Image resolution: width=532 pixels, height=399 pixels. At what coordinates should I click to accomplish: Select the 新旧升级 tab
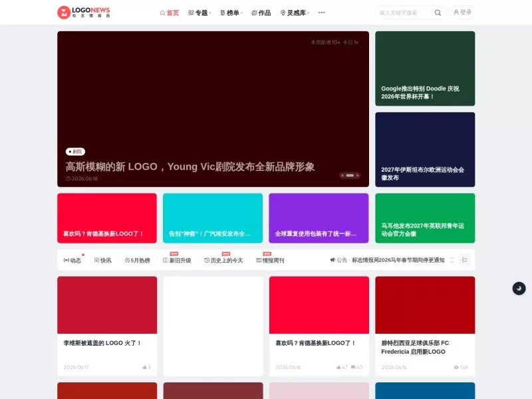[x=177, y=260]
